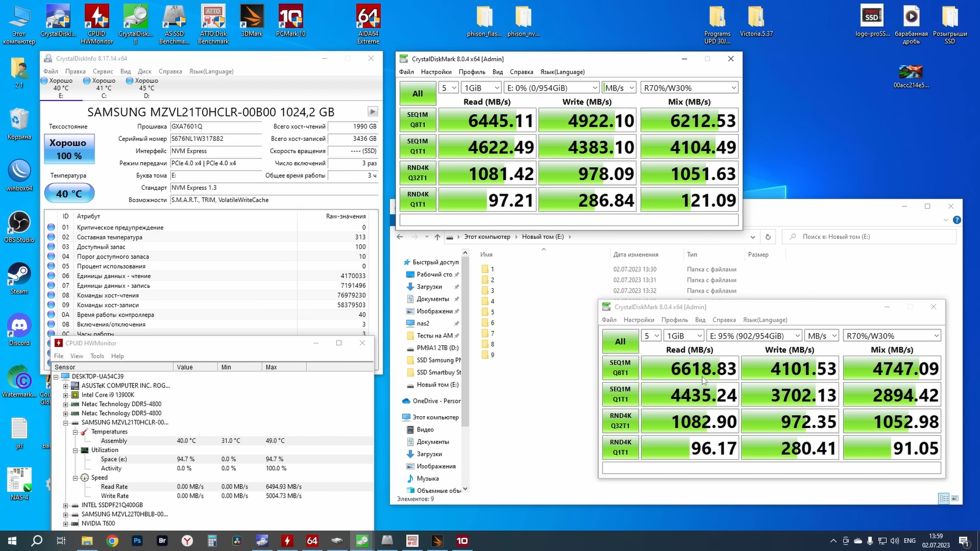Image resolution: width=980 pixels, height=551 pixels.
Task: Open the ATTO Disk Benchmark shortcut
Action: 213,20
